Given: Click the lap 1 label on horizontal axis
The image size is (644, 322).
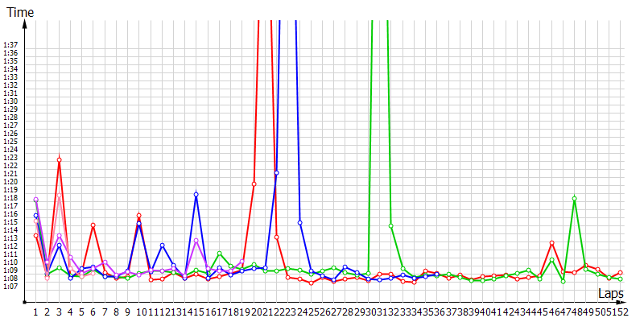Looking at the screenshot, I should 36,312.
